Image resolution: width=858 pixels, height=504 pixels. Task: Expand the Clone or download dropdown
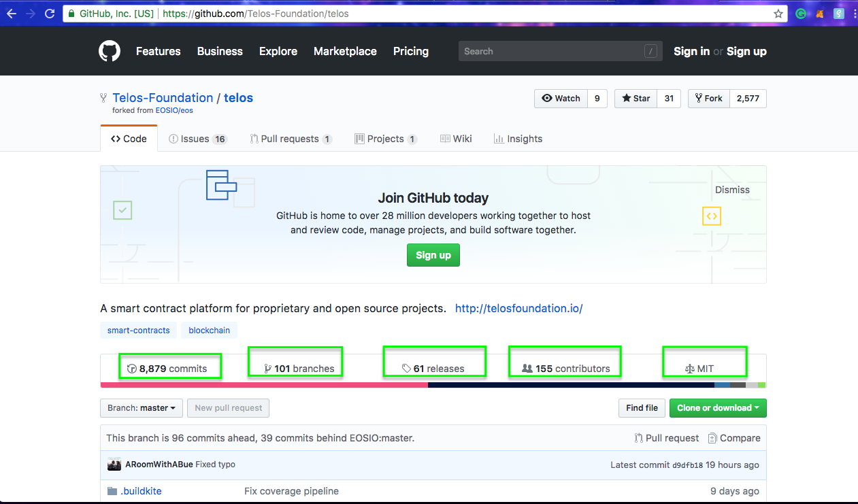(x=718, y=408)
